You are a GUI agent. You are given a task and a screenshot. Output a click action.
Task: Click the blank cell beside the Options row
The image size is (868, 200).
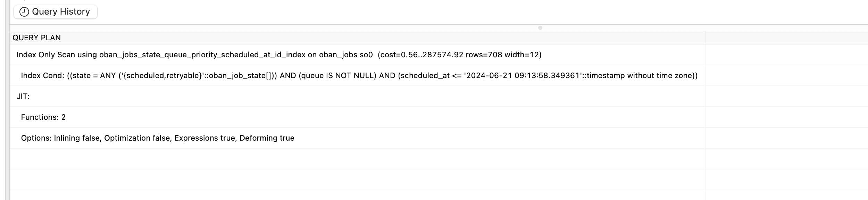click(x=786, y=138)
